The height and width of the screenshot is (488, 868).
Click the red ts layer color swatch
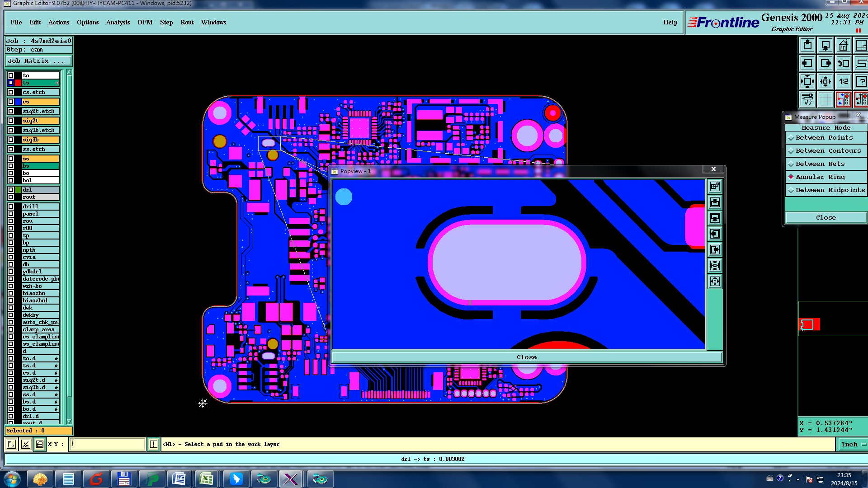click(18, 83)
